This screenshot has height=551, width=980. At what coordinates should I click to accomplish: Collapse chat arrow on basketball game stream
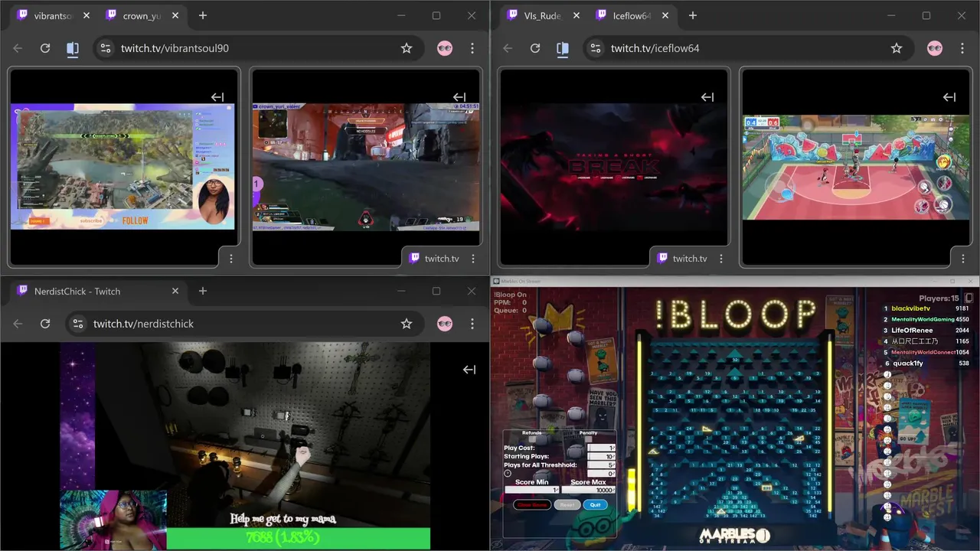[x=949, y=97]
